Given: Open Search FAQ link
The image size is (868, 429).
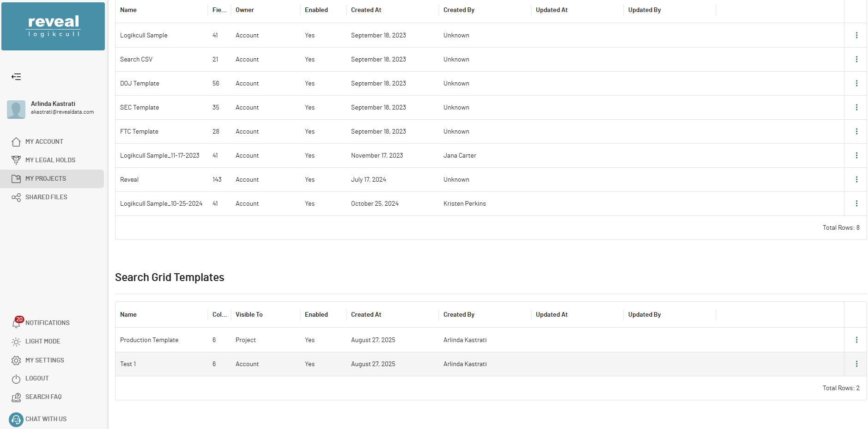Looking at the screenshot, I should point(43,397).
